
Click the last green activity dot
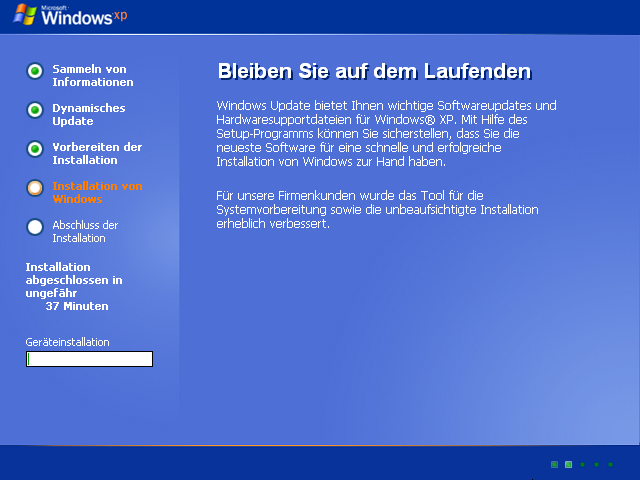point(610,464)
